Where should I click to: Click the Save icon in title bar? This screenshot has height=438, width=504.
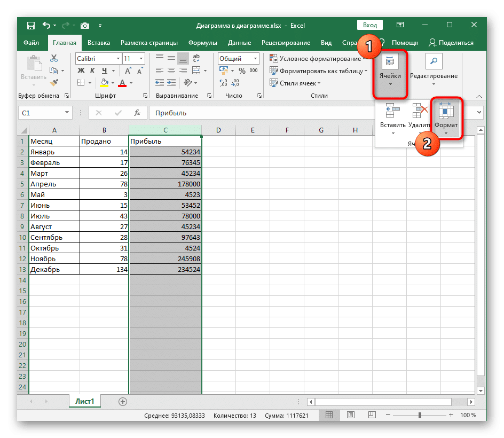(x=31, y=25)
